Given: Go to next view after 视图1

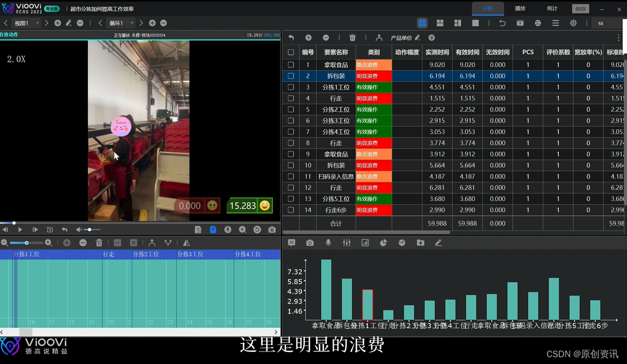Looking at the screenshot, I should click(x=46, y=23).
